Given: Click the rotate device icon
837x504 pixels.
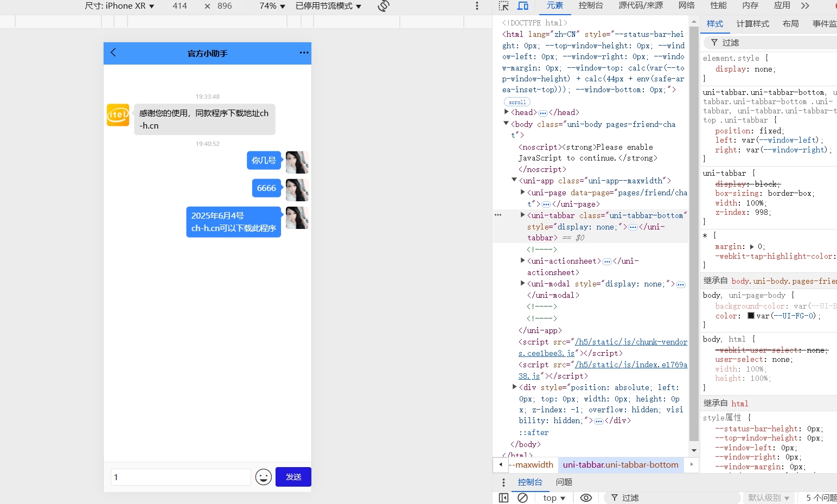Looking at the screenshot, I should coord(384,6).
